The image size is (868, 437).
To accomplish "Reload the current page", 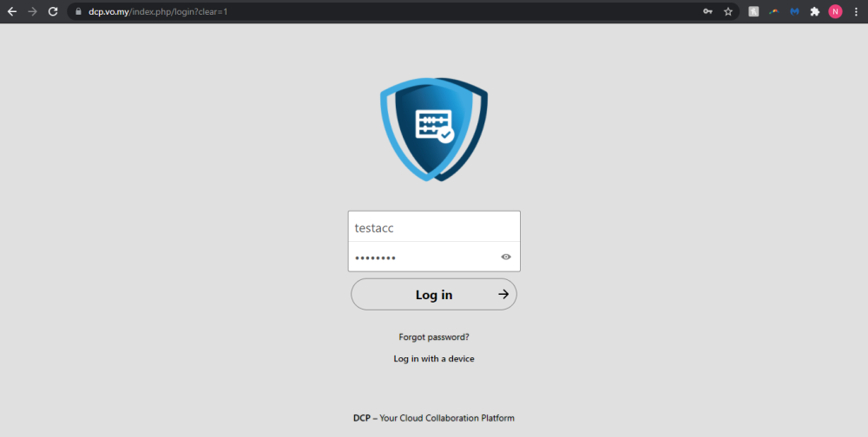I will (53, 12).
